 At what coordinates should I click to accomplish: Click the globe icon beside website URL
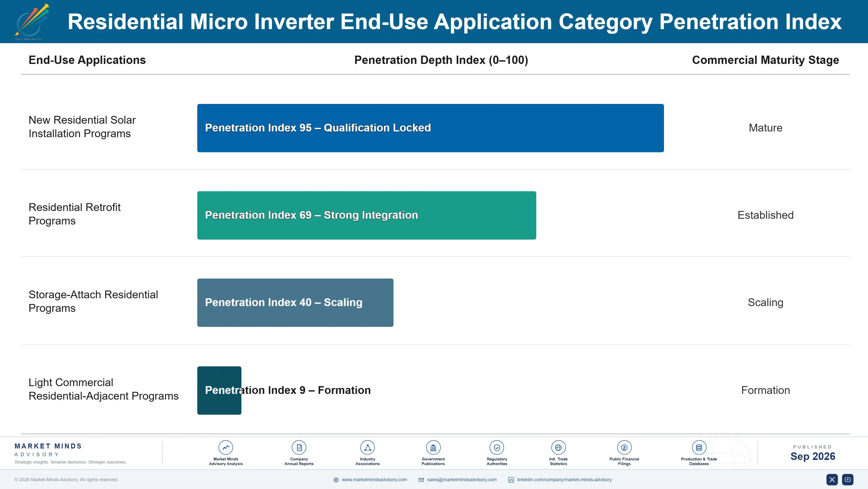tap(336, 480)
